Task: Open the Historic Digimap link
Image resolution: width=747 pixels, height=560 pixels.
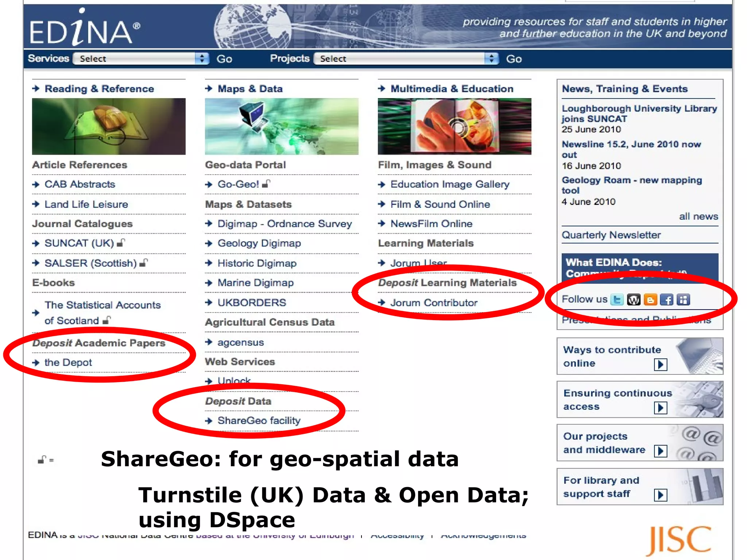Action: [257, 263]
